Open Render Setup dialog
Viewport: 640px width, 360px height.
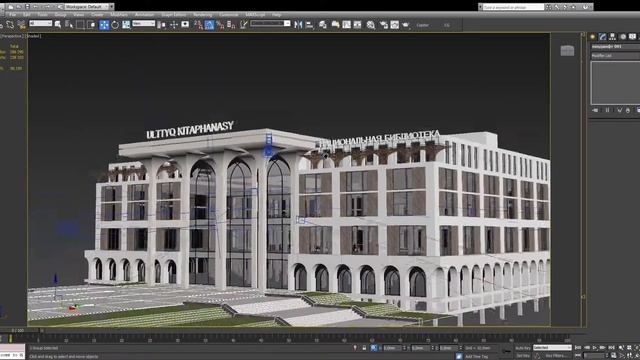(x=384, y=25)
